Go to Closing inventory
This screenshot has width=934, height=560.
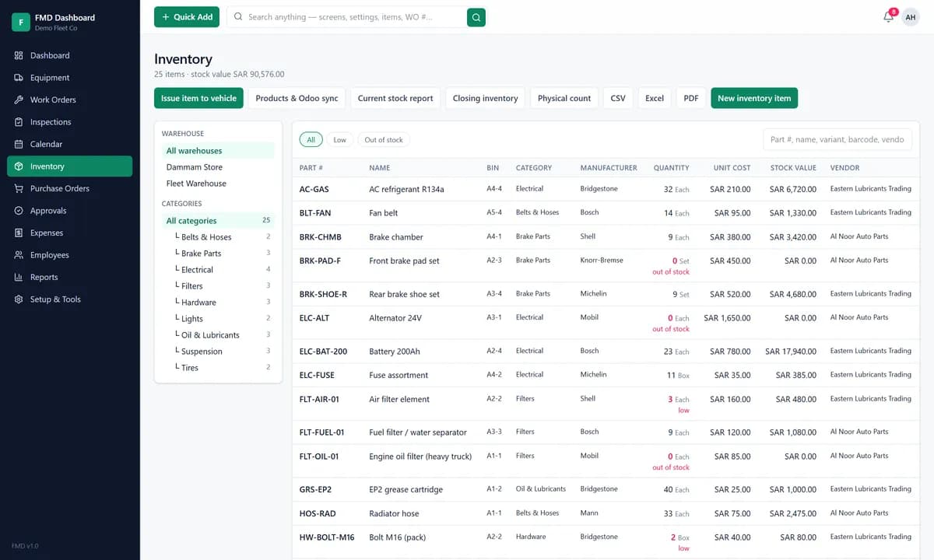485,98
